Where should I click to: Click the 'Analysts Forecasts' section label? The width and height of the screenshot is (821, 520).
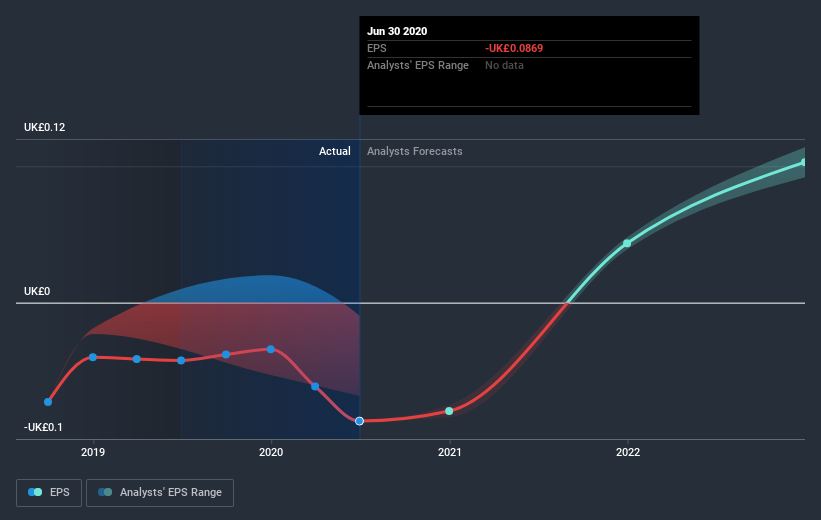(x=415, y=151)
